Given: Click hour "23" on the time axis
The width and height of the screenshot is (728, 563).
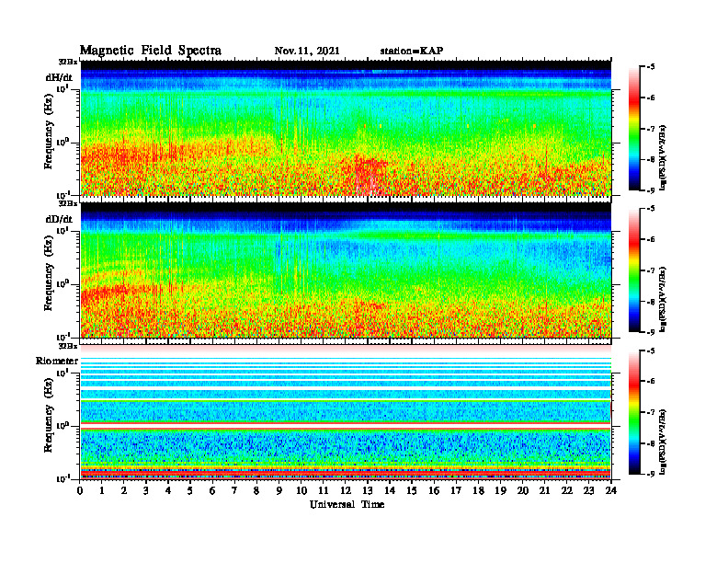Looking at the screenshot, I should pyautogui.click(x=589, y=490).
